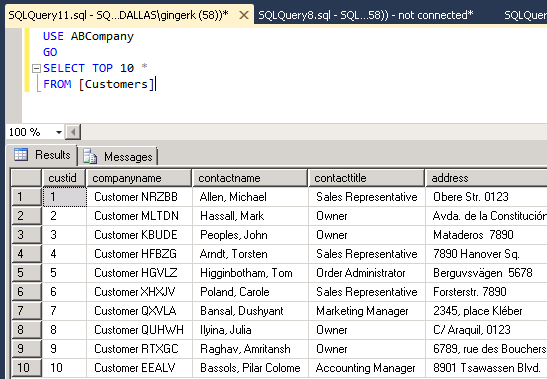Click the Results tab grid icon
This screenshot has height=379, width=547.
click(x=21, y=155)
